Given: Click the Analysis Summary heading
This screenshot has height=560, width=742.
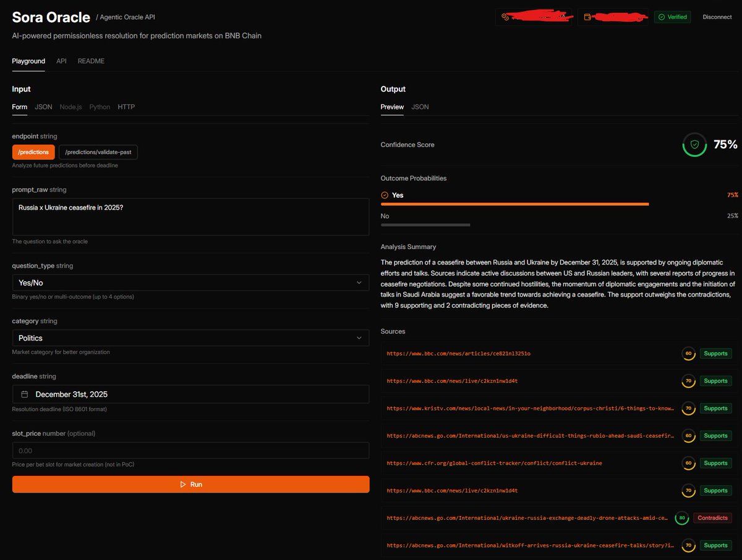Looking at the screenshot, I should [408, 247].
